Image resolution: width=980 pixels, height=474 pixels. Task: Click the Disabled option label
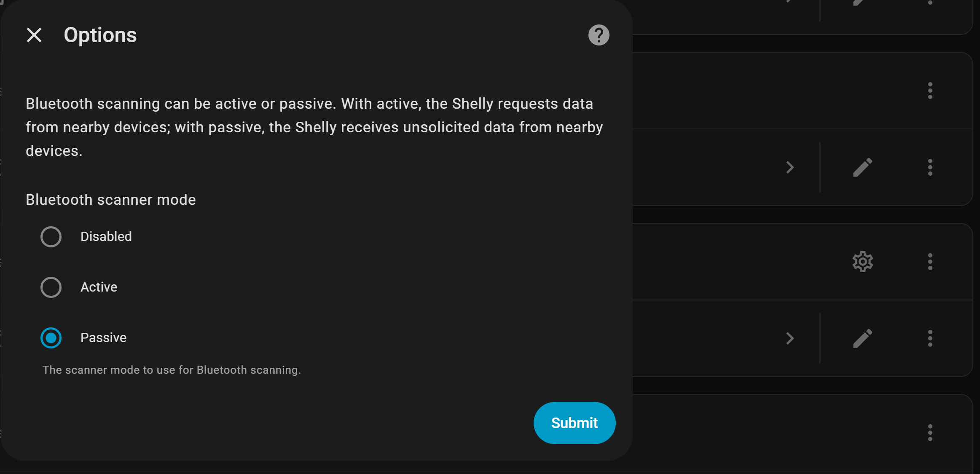tap(106, 237)
